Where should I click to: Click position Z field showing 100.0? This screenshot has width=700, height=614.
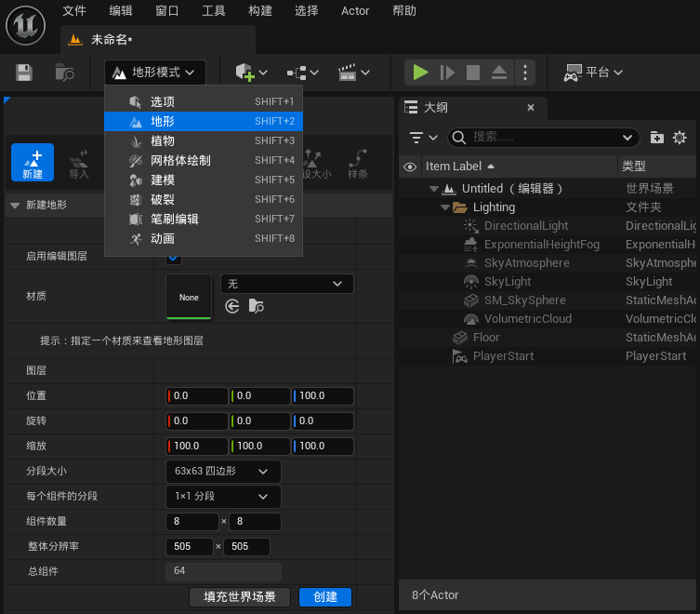[x=323, y=396]
